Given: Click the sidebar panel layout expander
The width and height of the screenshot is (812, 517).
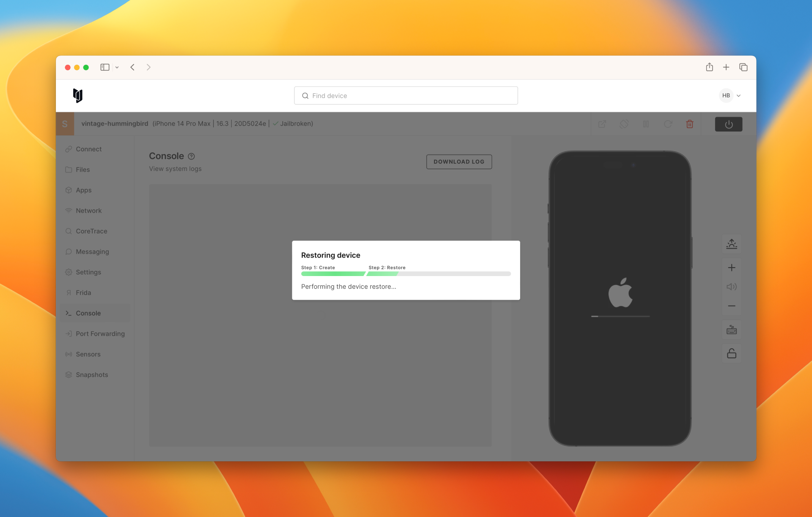Looking at the screenshot, I should click(x=105, y=67).
